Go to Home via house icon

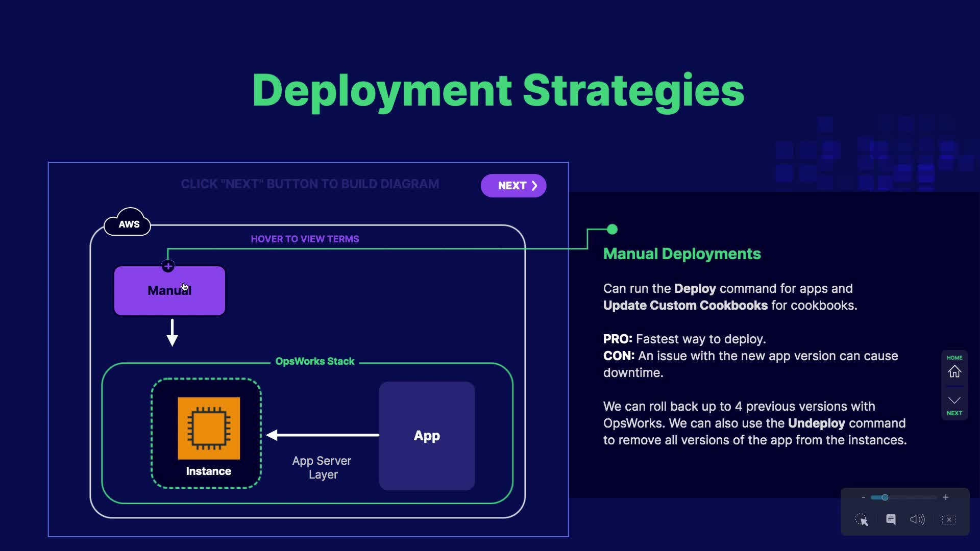click(954, 372)
